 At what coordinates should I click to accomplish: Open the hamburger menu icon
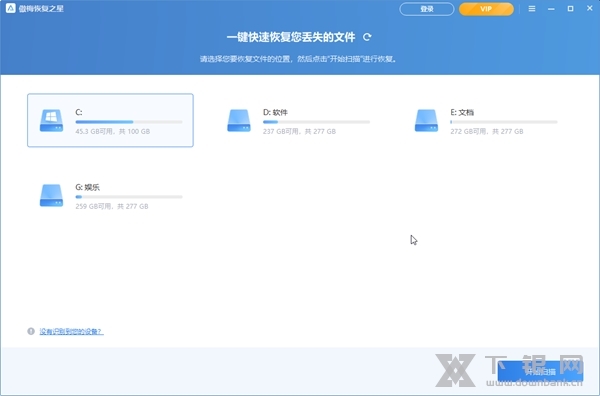click(x=532, y=8)
